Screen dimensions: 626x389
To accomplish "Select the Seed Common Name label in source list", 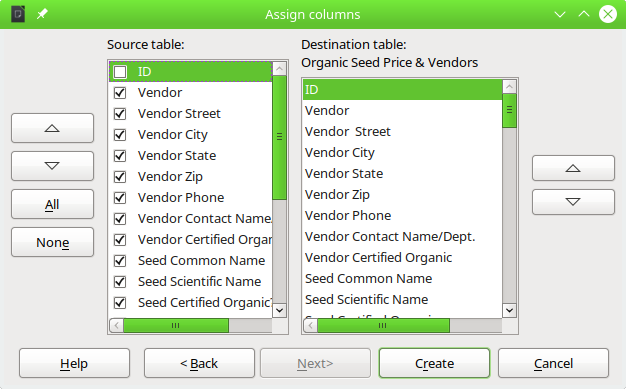I will (201, 261).
